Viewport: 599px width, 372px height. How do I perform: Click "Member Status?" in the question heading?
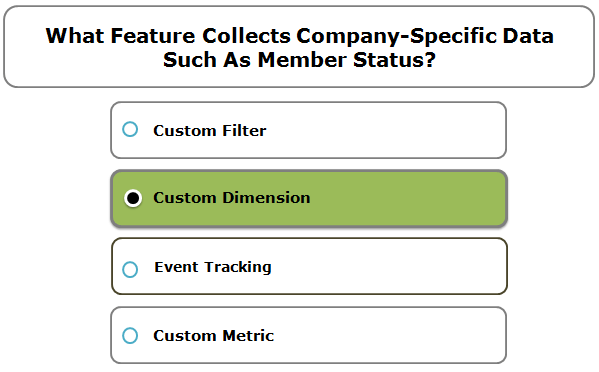(x=346, y=60)
